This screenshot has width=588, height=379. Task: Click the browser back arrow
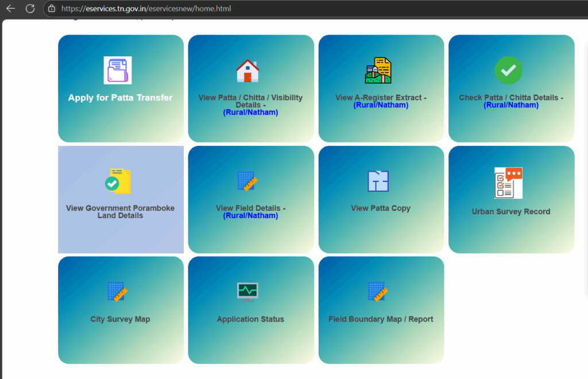(12, 9)
